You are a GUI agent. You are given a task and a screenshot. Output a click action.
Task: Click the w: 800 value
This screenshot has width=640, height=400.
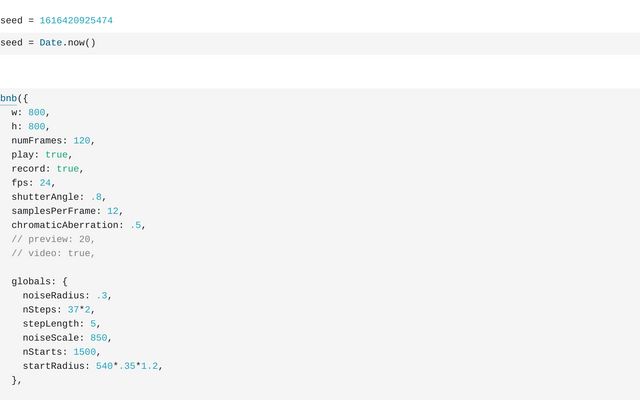[x=37, y=112]
